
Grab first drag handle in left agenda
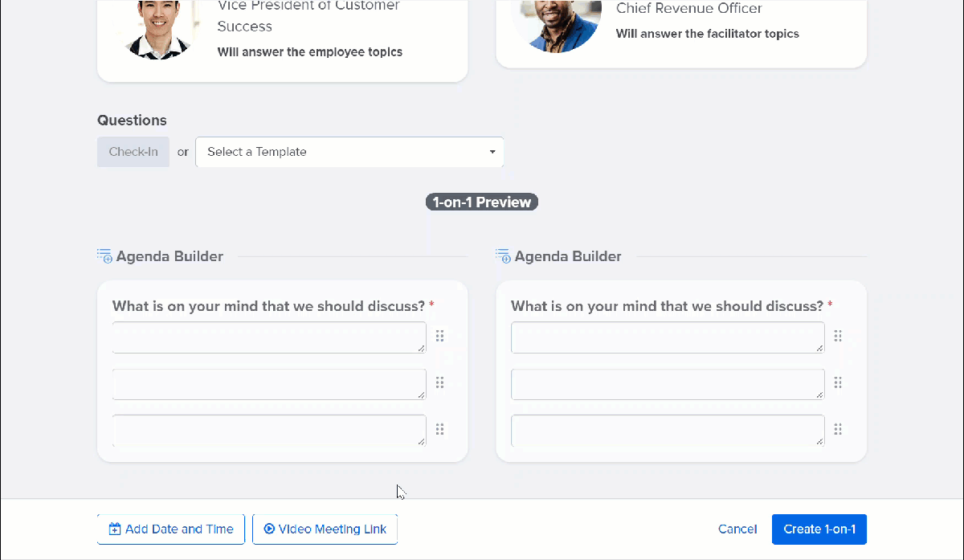click(x=439, y=336)
